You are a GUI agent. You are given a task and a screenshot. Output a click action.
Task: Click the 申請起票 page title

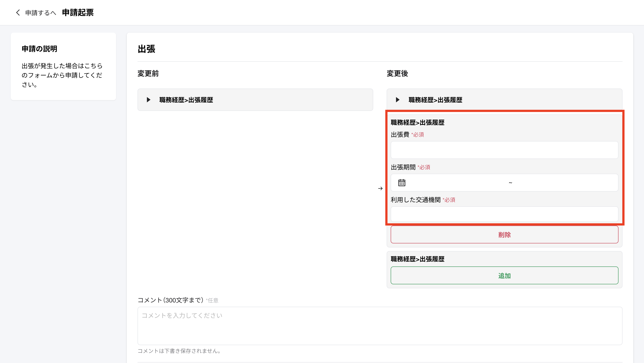[x=78, y=13]
